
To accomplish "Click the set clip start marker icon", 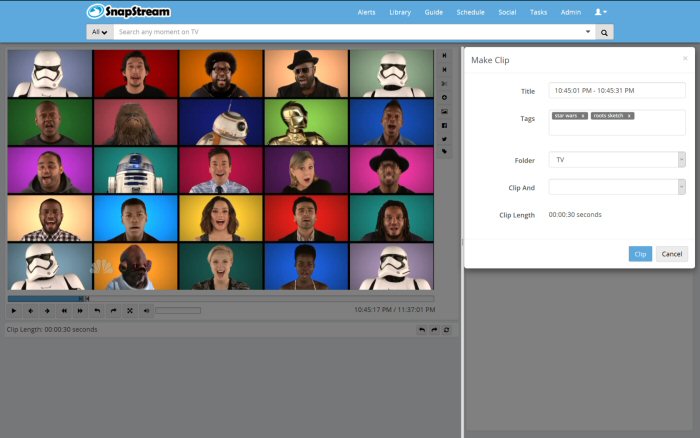I will pyautogui.click(x=444, y=55).
